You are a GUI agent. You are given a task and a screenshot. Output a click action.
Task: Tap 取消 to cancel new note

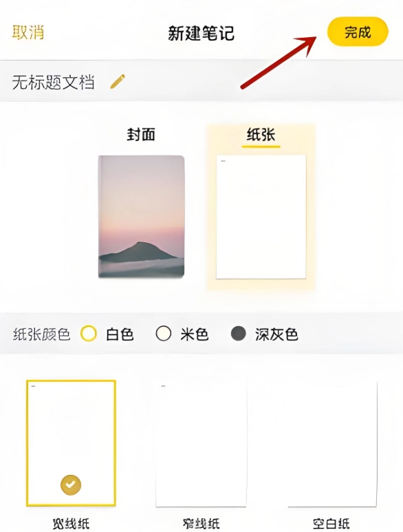tap(28, 32)
